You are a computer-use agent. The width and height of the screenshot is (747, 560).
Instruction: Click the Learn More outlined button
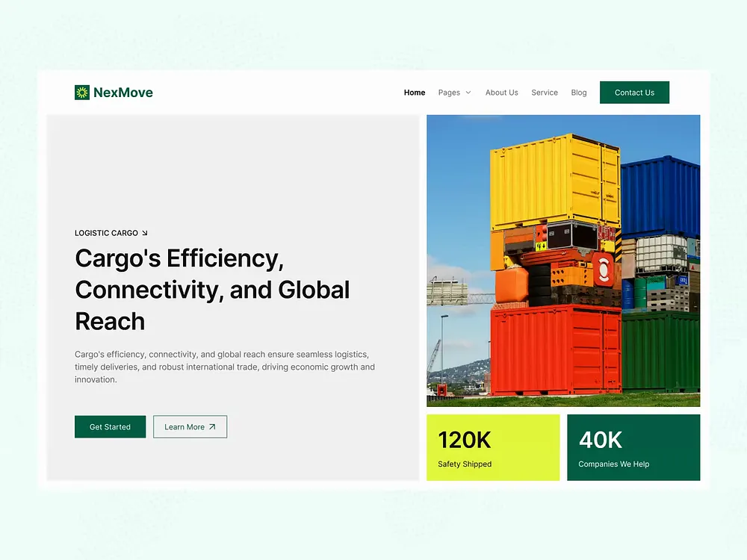[x=190, y=426]
